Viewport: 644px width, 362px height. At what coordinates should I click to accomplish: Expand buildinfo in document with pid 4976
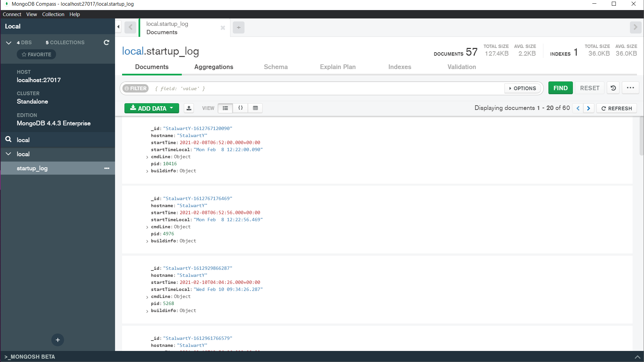click(147, 241)
